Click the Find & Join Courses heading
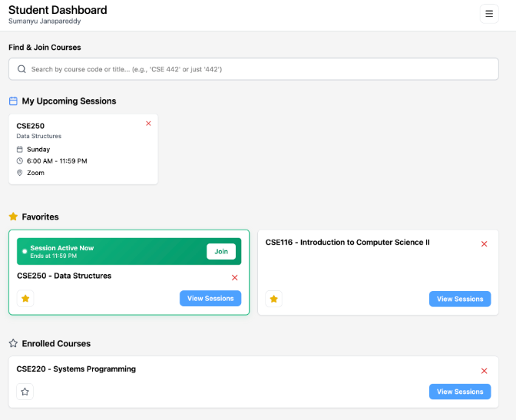Viewport: 516px width, 420px height. pos(45,48)
